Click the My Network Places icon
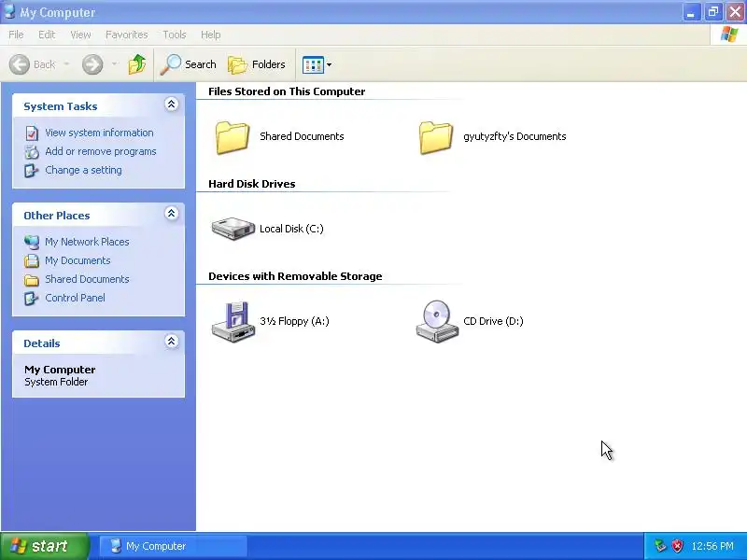 click(x=32, y=242)
